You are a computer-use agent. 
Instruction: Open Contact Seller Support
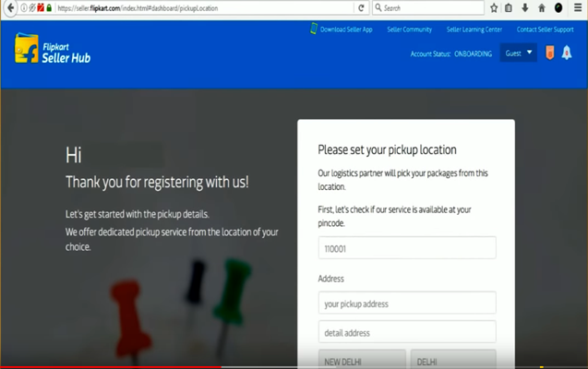coord(545,30)
